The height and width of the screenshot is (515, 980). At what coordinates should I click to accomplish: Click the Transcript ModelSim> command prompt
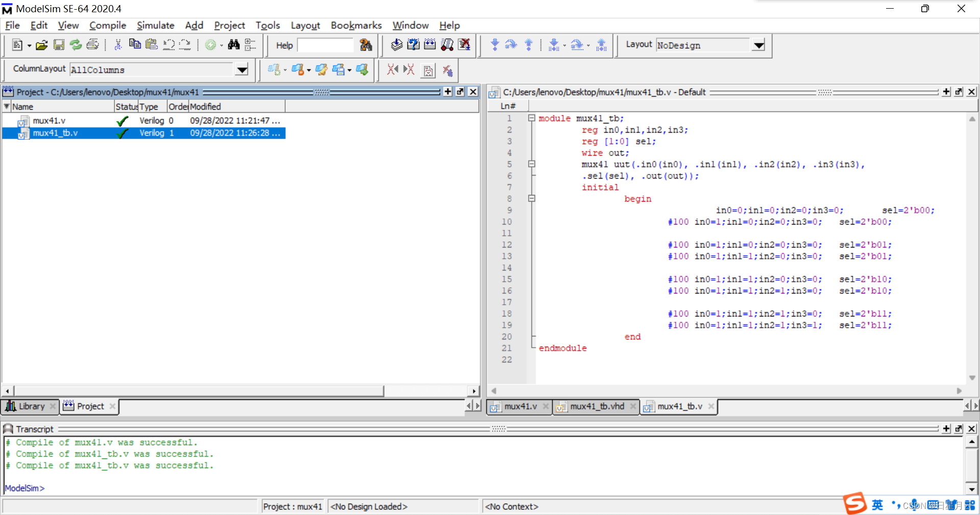[24, 488]
